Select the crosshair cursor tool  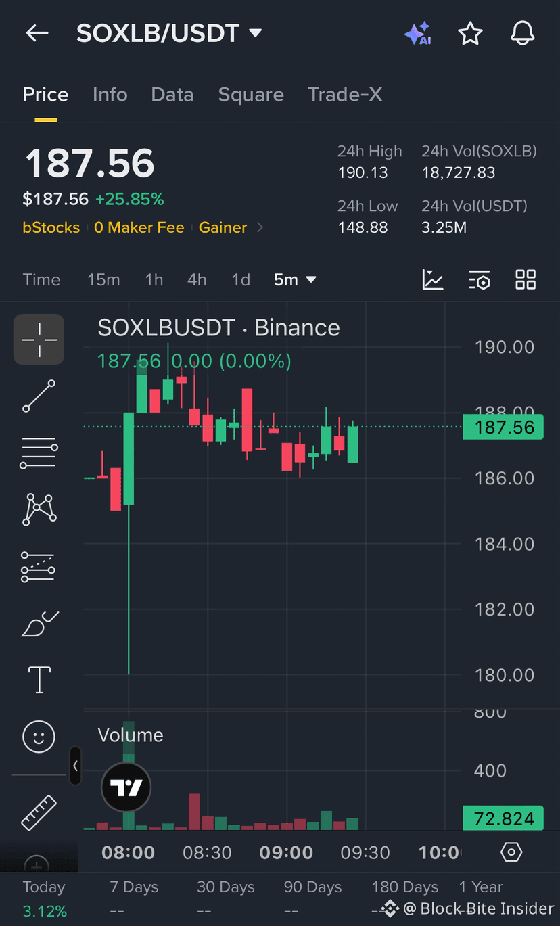39,340
